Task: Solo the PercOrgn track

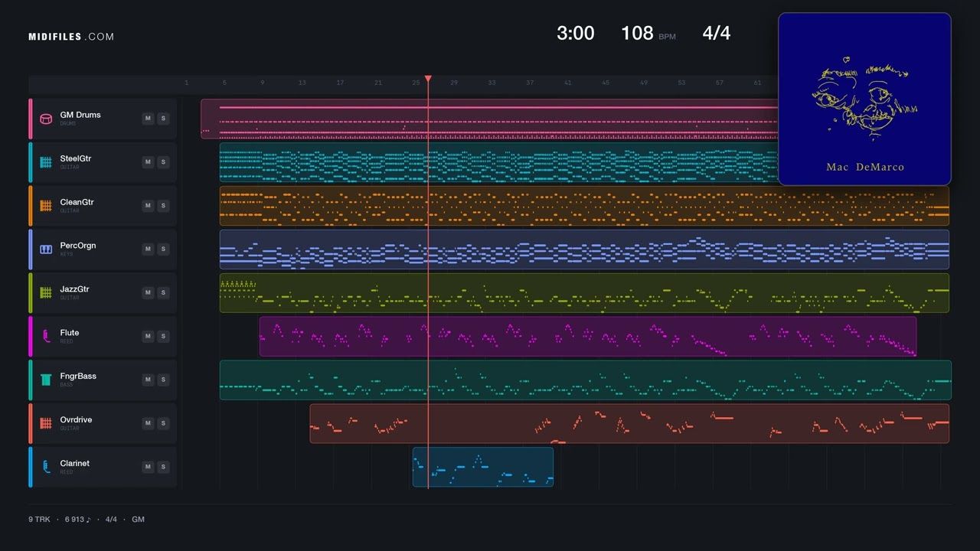Action: pyautogui.click(x=163, y=249)
